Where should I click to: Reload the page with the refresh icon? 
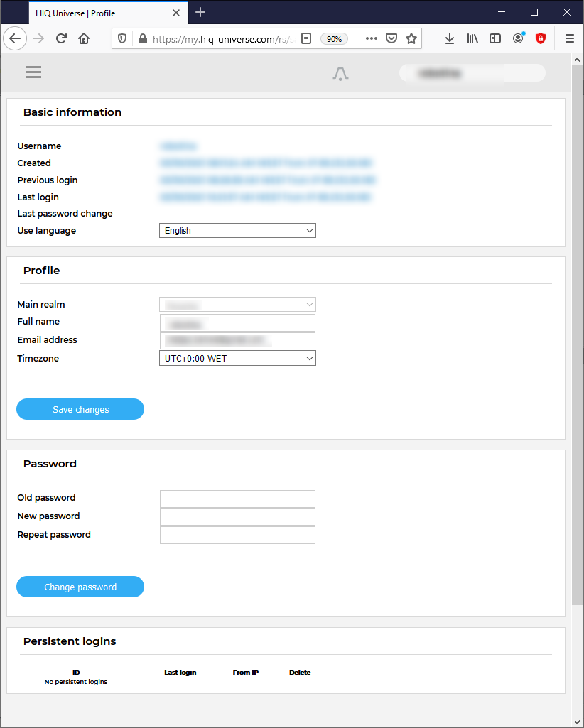pos(61,39)
